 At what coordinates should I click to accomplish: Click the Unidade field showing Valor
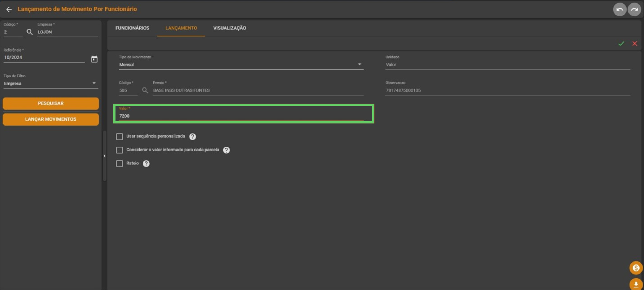(508, 65)
